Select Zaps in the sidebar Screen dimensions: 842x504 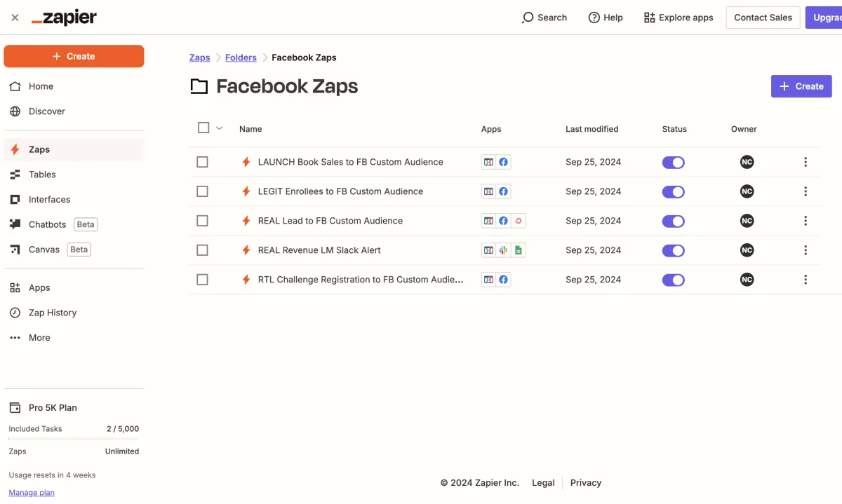pyautogui.click(x=74, y=149)
